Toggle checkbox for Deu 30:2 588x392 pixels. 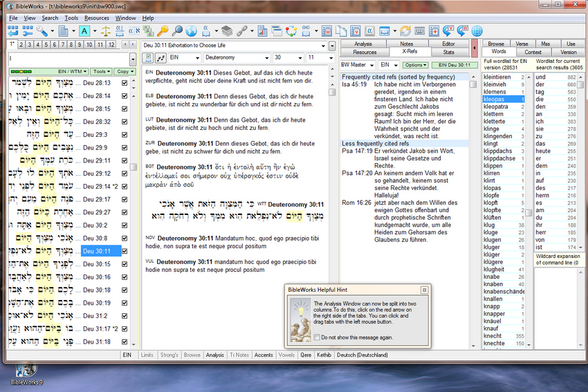coord(125,225)
